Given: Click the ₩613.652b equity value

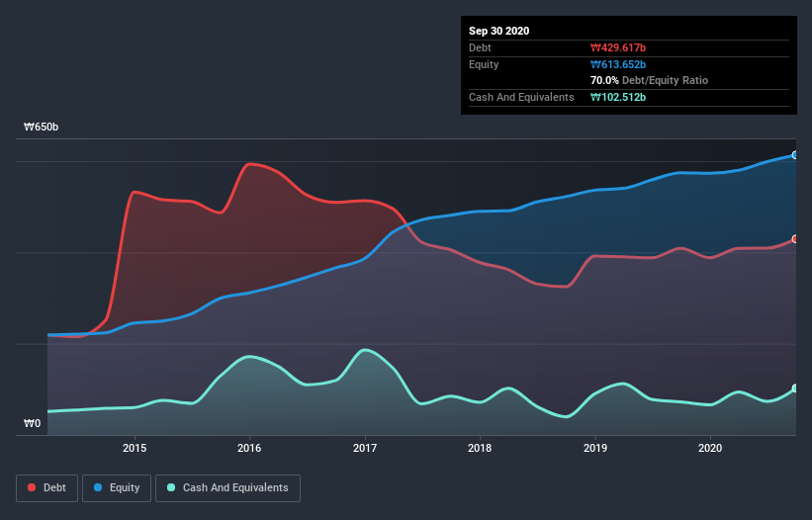Looking at the screenshot, I should pyautogui.click(x=618, y=64).
